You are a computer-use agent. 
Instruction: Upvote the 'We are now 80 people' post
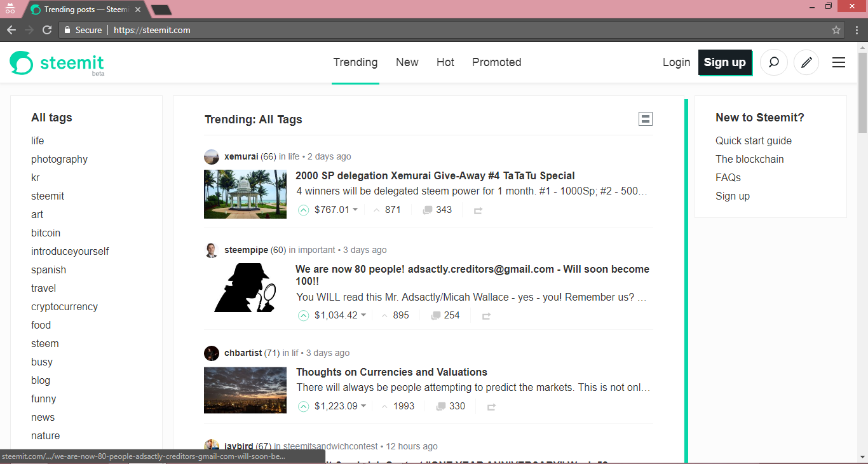pyautogui.click(x=304, y=315)
